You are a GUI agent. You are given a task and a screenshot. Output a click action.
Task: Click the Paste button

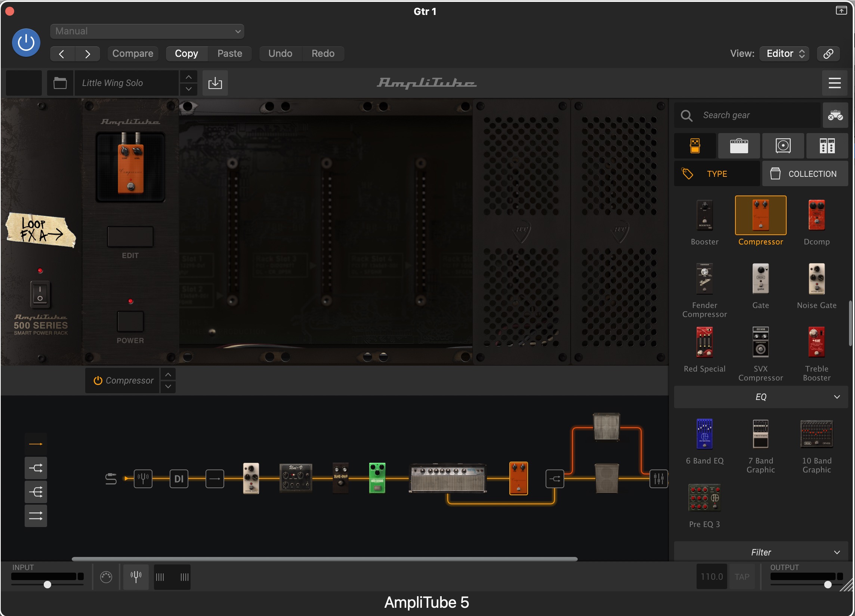click(x=229, y=53)
